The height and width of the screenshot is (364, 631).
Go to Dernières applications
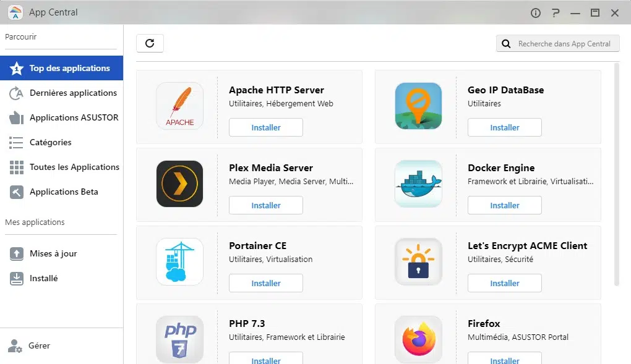(62, 93)
